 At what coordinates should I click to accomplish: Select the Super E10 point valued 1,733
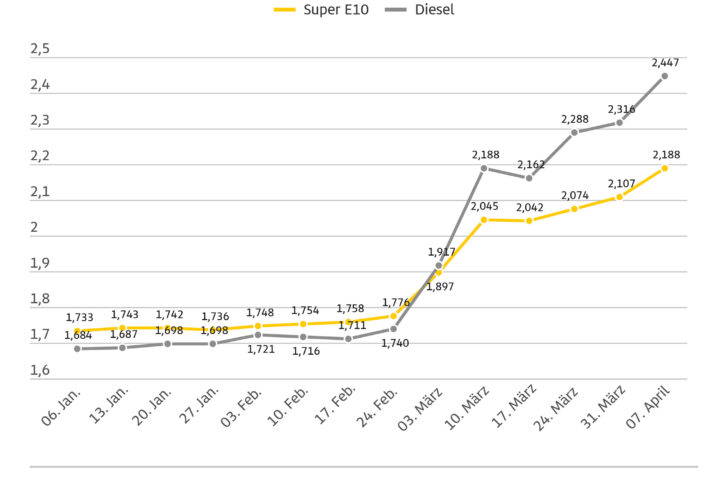tap(77, 331)
